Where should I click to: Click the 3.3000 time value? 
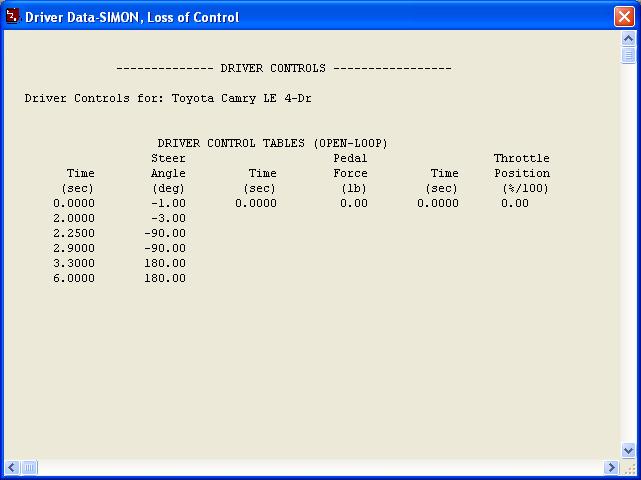tap(74, 263)
